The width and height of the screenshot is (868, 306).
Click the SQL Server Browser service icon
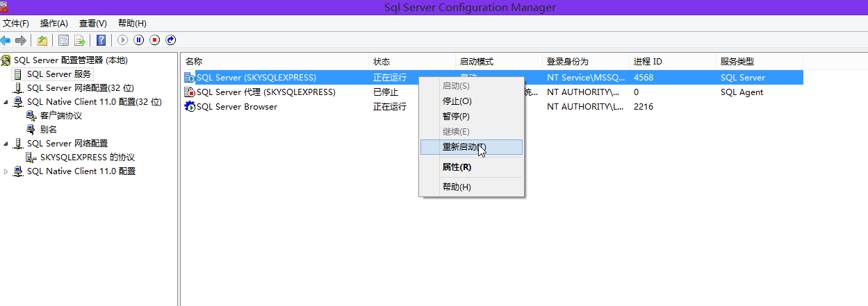coord(190,107)
